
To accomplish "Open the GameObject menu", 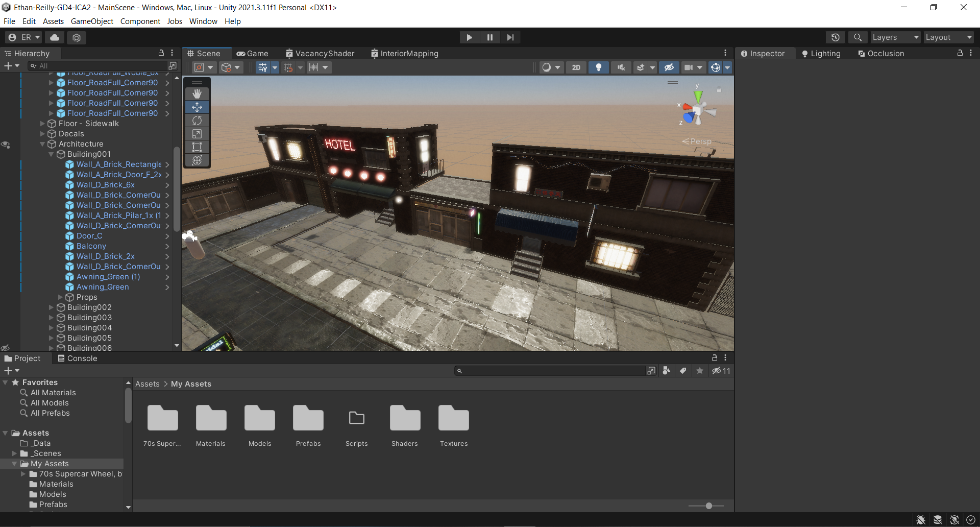I will pyautogui.click(x=92, y=21).
